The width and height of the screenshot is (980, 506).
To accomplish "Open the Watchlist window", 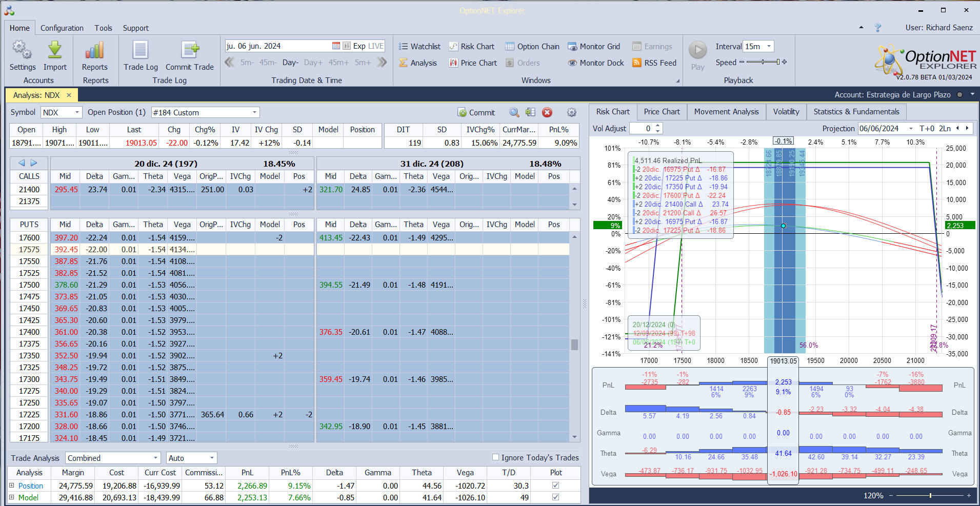I will (x=419, y=47).
